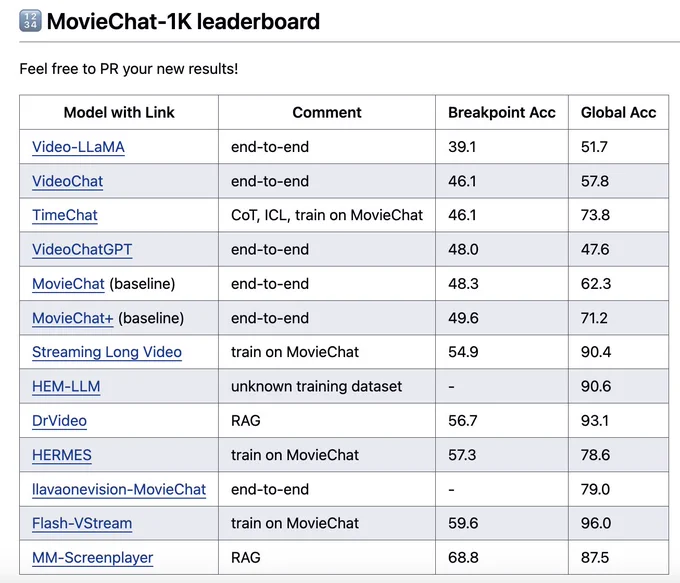The image size is (680, 583).
Task: Visit the HEM-LLM link
Action: [66, 386]
